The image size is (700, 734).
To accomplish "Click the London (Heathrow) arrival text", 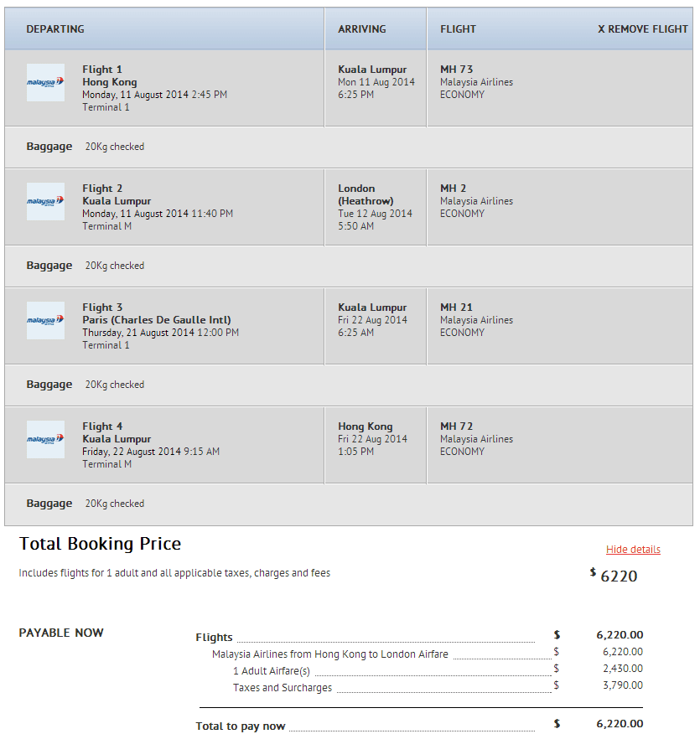I will click(366, 194).
